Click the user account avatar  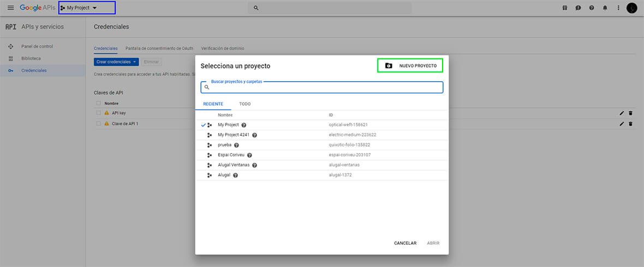(631, 8)
